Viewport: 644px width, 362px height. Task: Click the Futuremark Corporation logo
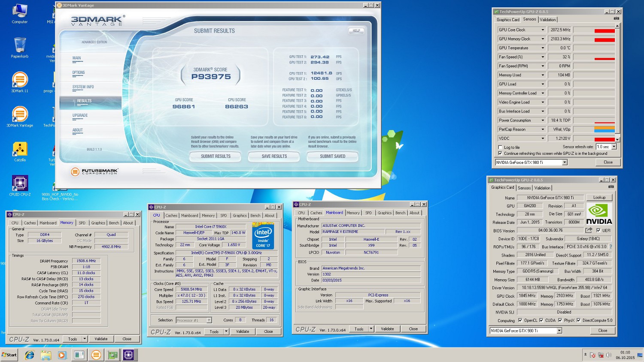[x=94, y=172]
